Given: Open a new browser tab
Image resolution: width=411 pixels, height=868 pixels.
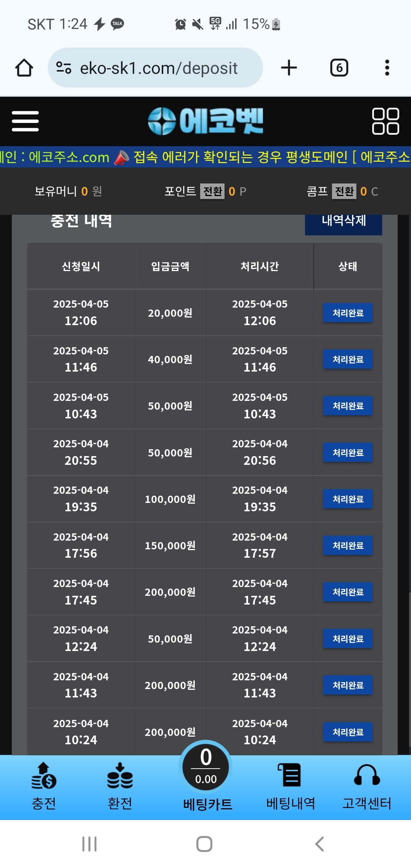Looking at the screenshot, I should pyautogui.click(x=289, y=68).
